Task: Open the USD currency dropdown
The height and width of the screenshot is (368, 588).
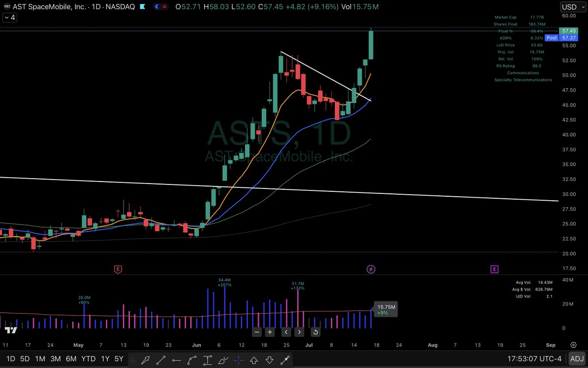Action: [x=574, y=7]
